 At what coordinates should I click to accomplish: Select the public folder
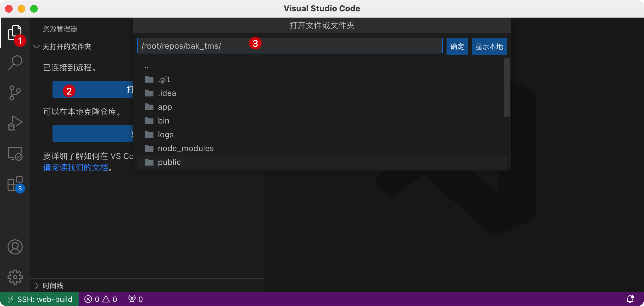click(322, 162)
